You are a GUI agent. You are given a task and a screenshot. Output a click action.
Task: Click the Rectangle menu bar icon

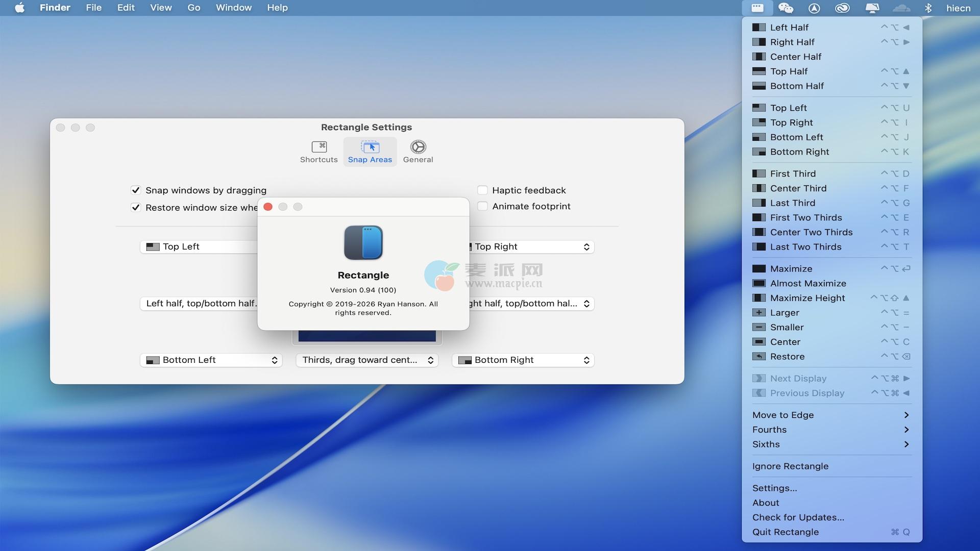pyautogui.click(x=757, y=8)
